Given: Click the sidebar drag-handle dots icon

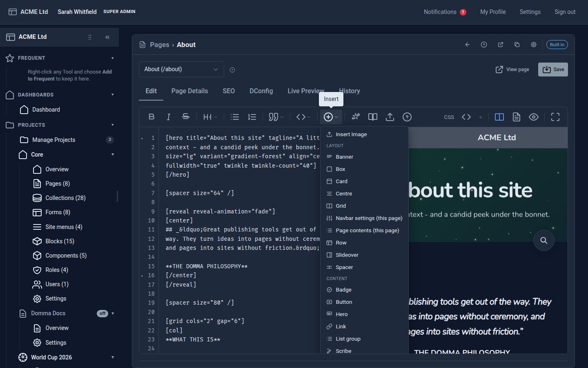Looking at the screenshot, I should point(90,37).
